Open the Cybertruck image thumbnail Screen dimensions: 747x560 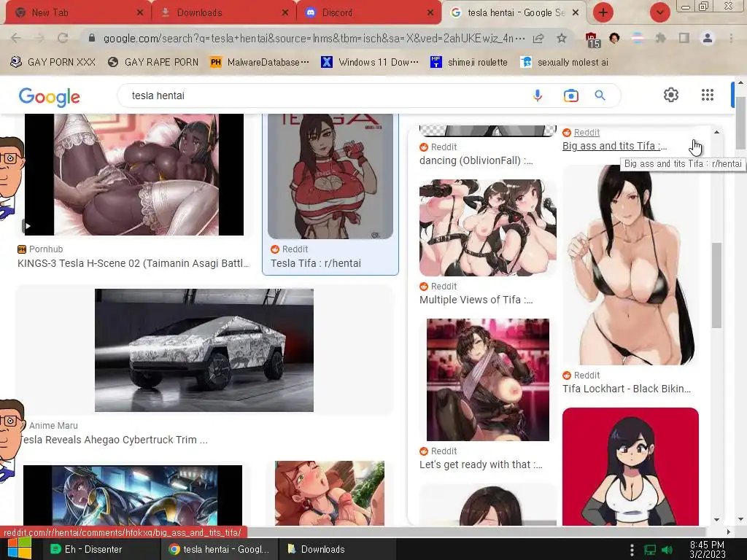coord(204,350)
